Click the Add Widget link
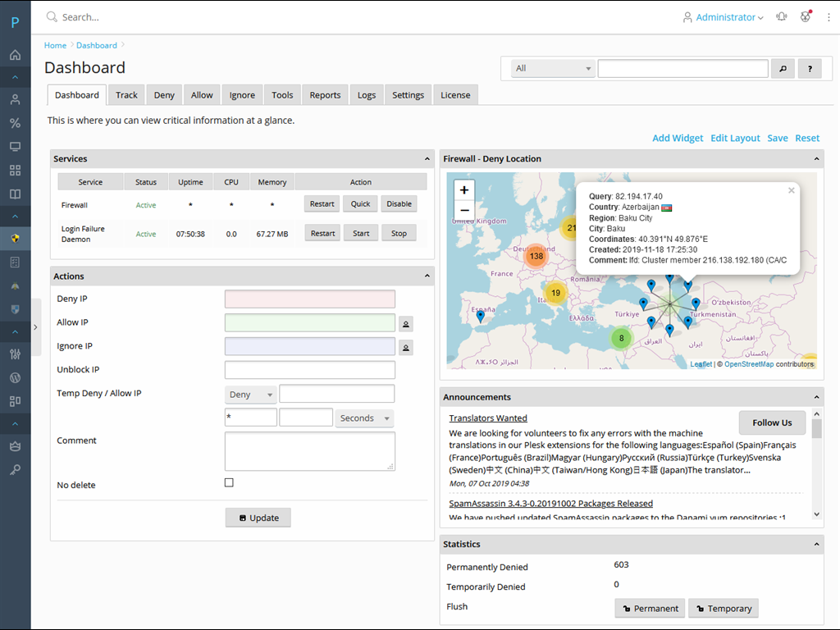Viewport: 840px width, 630px height. (x=677, y=138)
